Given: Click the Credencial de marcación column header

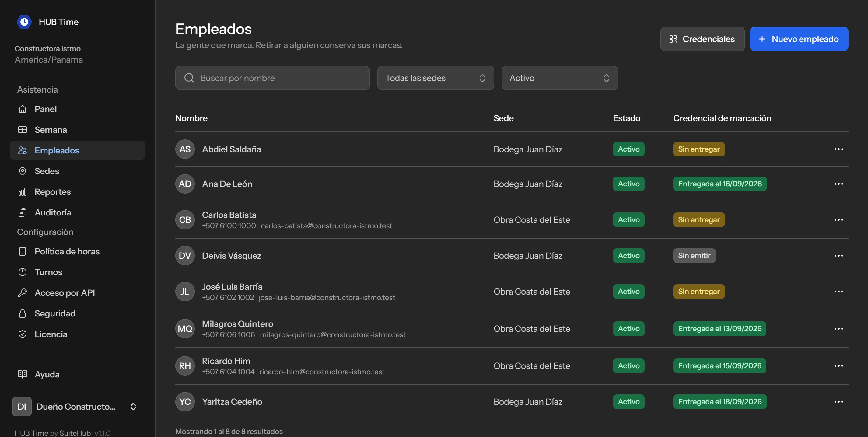Looking at the screenshot, I should [x=722, y=118].
